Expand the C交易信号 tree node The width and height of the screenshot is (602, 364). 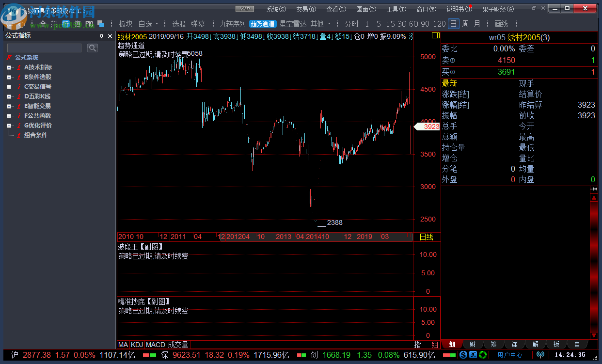(x=9, y=87)
